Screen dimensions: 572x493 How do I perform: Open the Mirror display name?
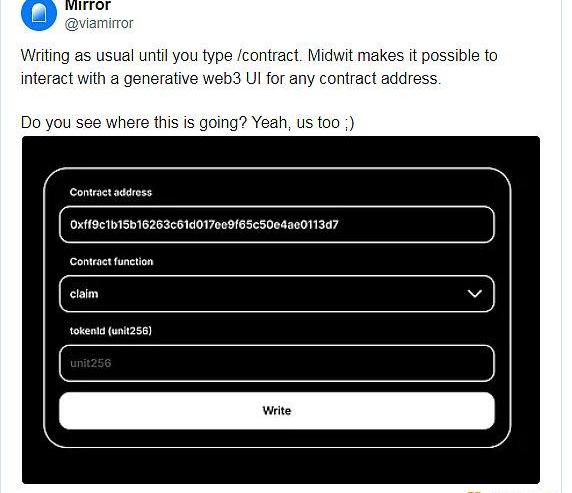click(88, 5)
